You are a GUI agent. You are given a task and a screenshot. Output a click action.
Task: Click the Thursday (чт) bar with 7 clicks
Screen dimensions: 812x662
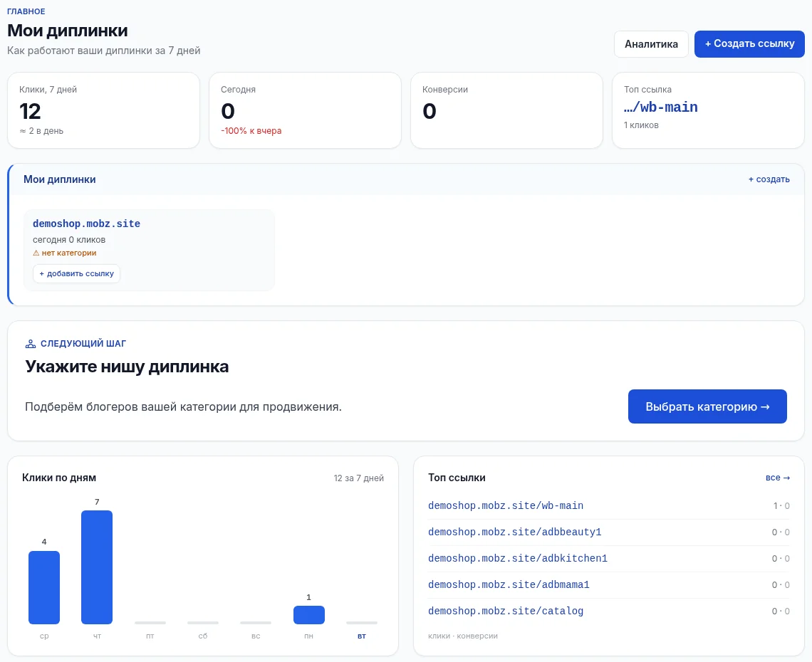pos(97,567)
